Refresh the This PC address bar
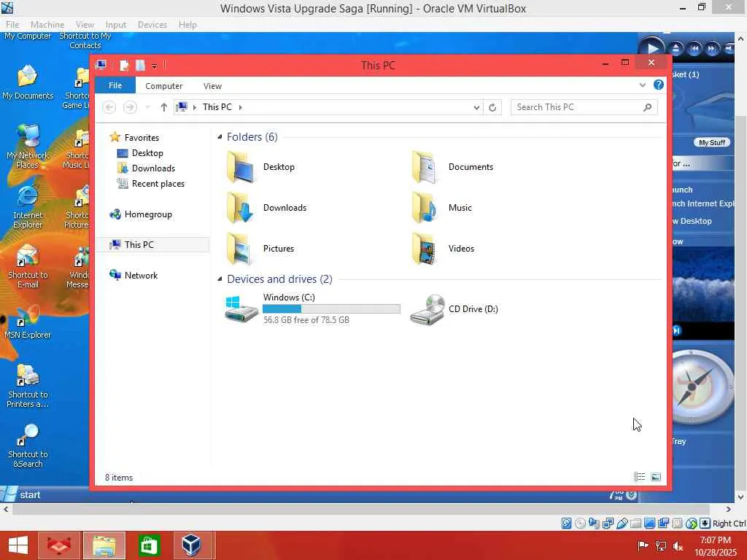This screenshot has height=560, width=747. (x=492, y=108)
